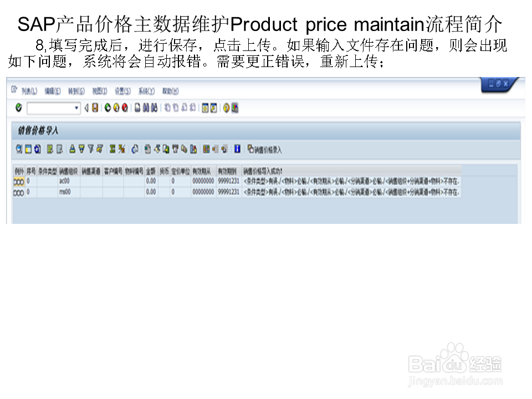Click the Total sum icon
The image size is (532, 399).
pos(112,149)
